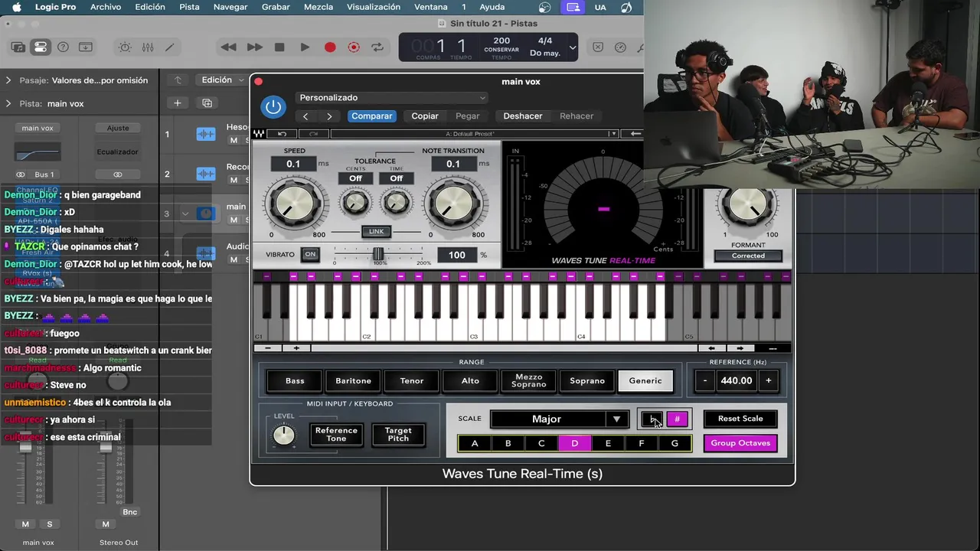Image resolution: width=980 pixels, height=551 pixels.
Task: Click keyboard zoom minus button
Action: (x=268, y=348)
